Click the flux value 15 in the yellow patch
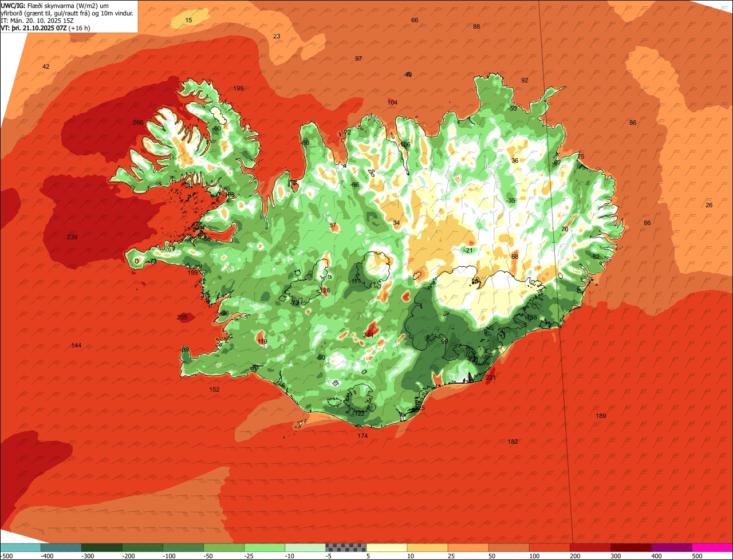The width and height of the screenshot is (733, 560). click(189, 20)
